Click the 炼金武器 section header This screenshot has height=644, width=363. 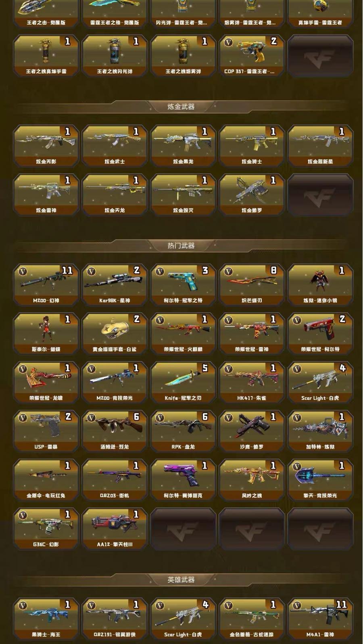tap(181, 107)
